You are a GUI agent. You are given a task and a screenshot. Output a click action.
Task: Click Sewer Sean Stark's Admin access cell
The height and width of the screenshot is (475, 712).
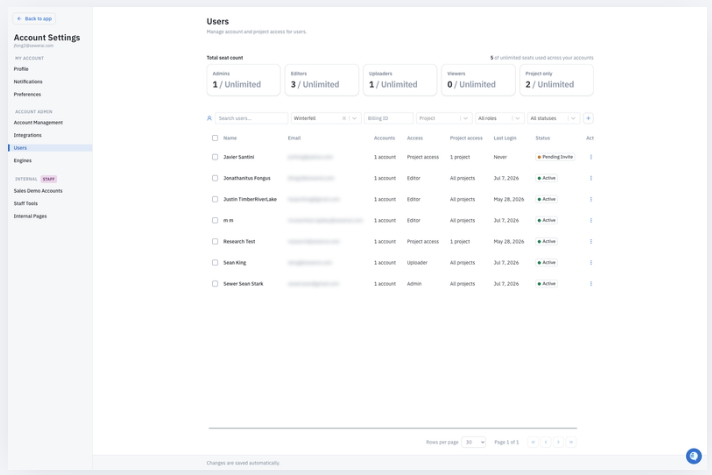(x=414, y=284)
